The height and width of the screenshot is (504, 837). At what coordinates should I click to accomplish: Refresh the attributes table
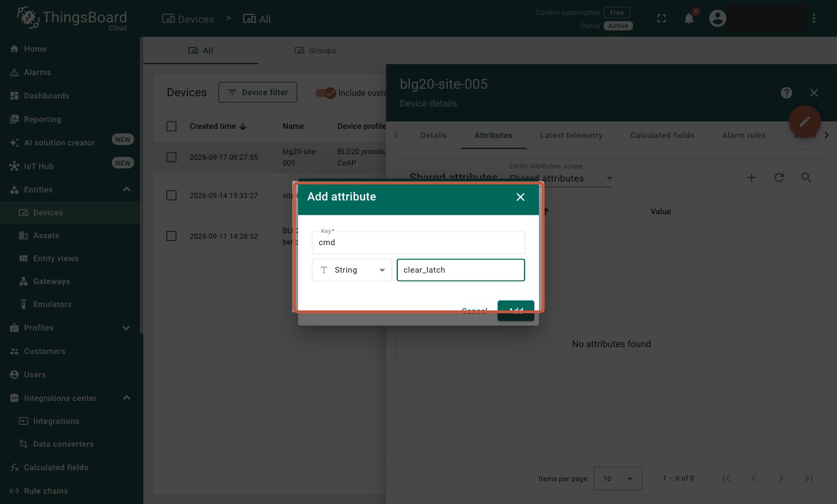point(779,178)
